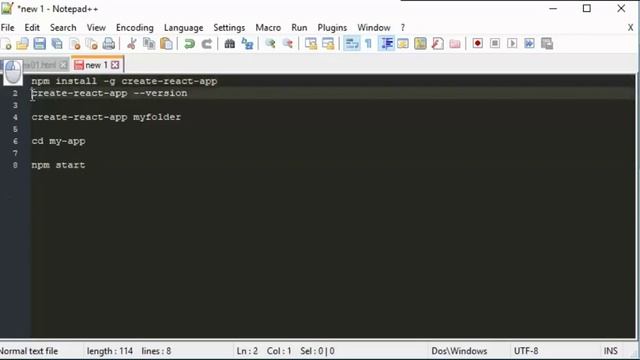
Task: Click the 'length : 114' status field
Action: click(x=109, y=351)
